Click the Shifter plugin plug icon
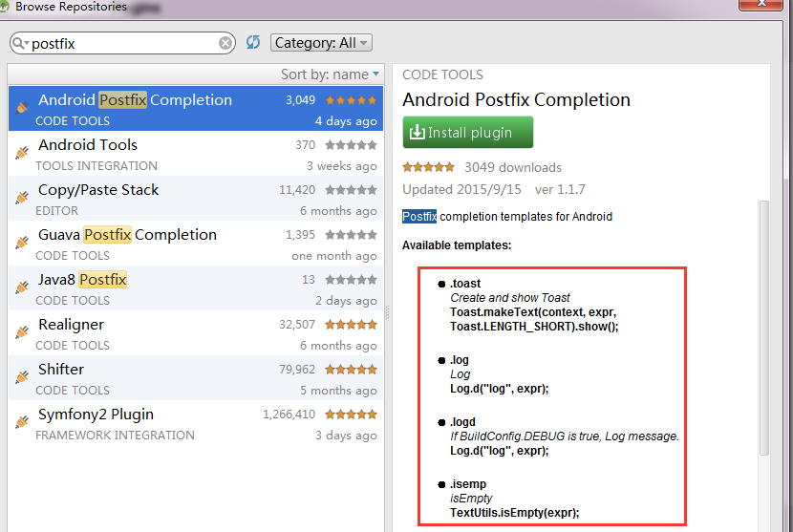This screenshot has height=532, width=793. [x=22, y=376]
